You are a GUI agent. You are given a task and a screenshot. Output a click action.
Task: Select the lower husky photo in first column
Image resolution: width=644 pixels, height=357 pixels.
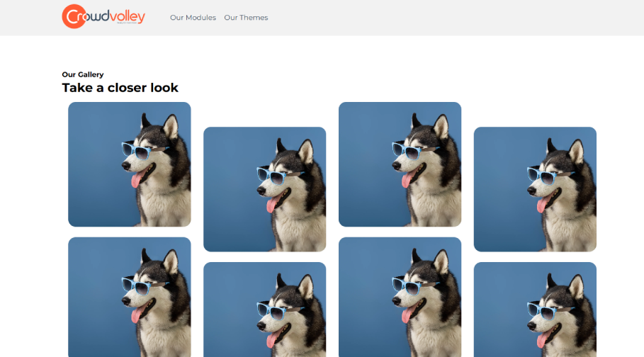tap(129, 297)
